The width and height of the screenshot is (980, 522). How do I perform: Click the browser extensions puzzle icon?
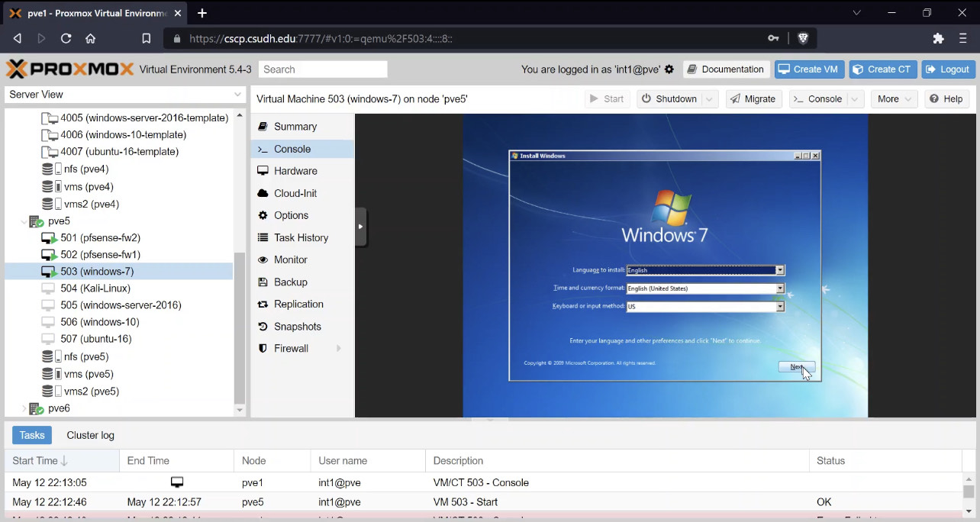click(939, 38)
